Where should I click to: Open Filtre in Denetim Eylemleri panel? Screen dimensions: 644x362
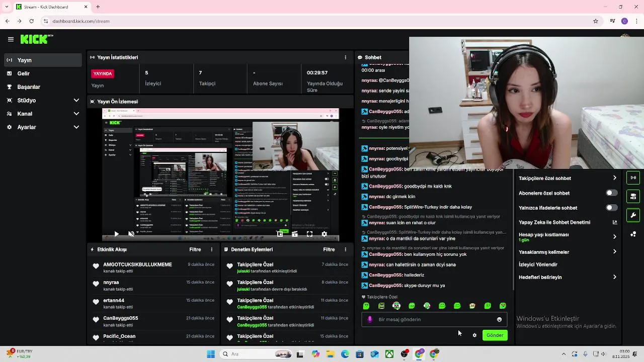coord(329,249)
